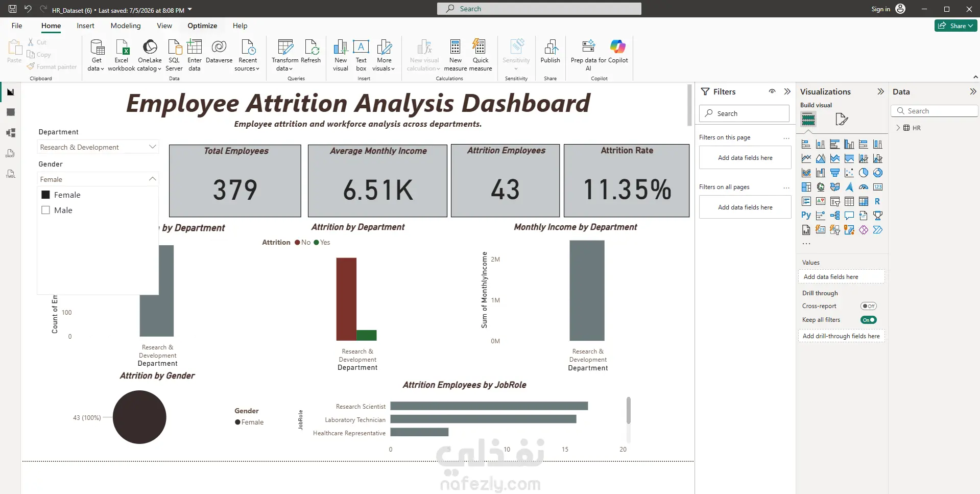Collapse the Gender slicer dropdown
Screen dimensions: 980x494
152,179
